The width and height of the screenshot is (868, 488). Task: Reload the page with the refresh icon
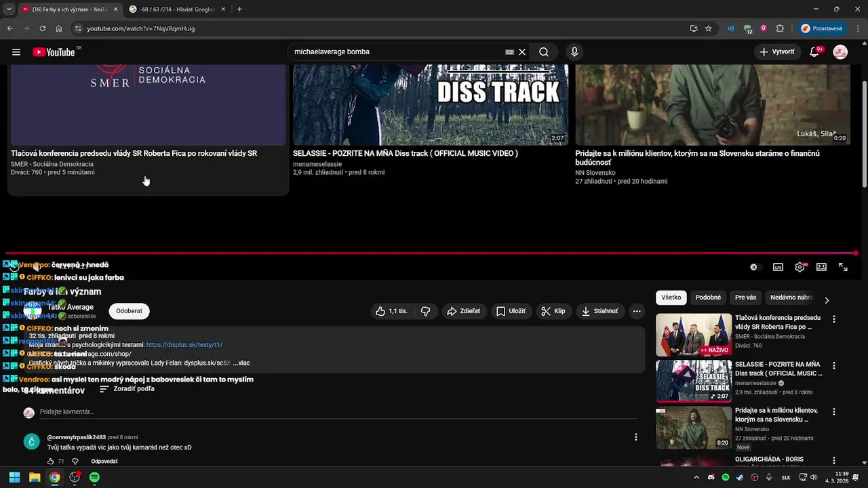43,28
